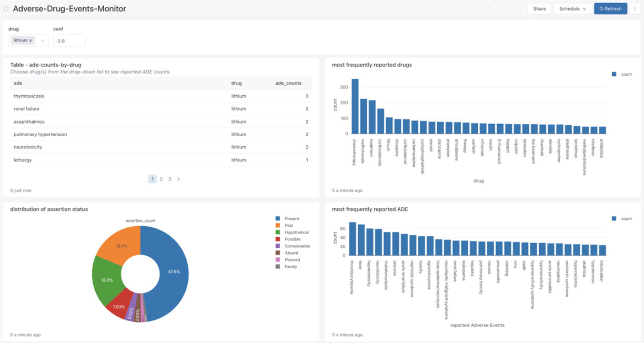Click refresh icon beside 'just now' under table
Viewport: 644px width, 343px height.
coord(12,190)
